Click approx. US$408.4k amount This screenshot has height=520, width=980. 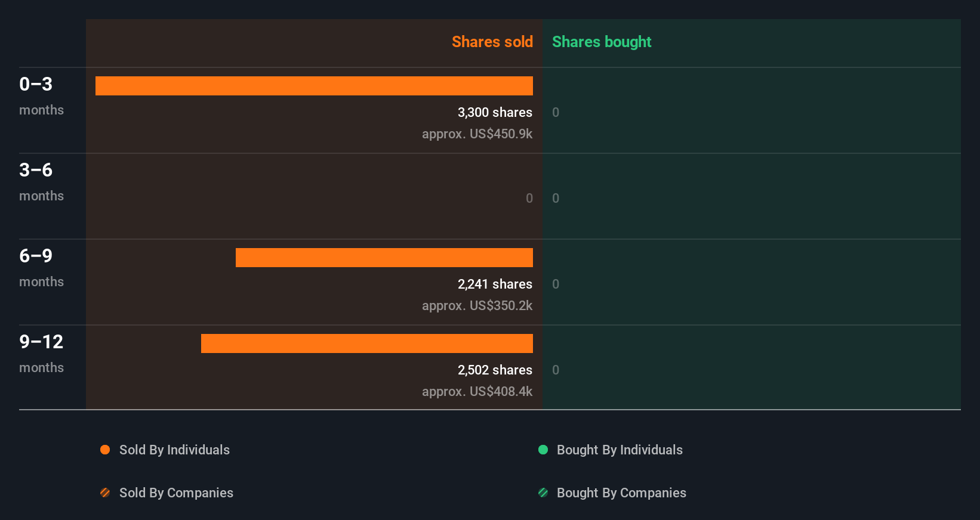477,391
